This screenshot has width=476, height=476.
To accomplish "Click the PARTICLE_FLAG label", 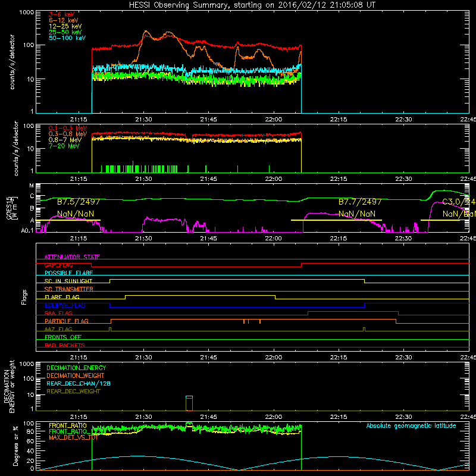I will [x=67, y=321].
